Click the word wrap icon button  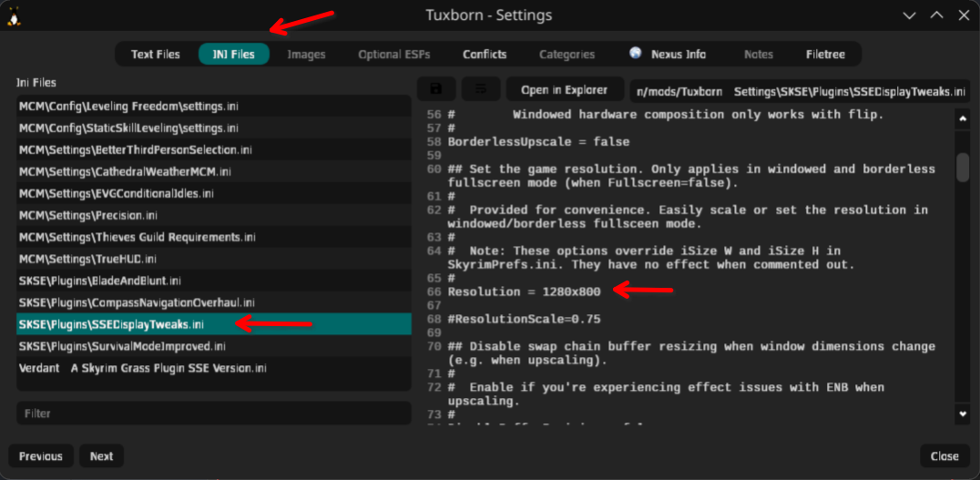click(x=481, y=89)
